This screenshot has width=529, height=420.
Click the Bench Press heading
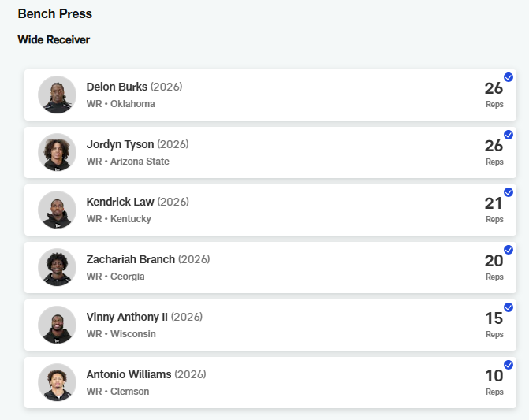pyautogui.click(x=54, y=14)
